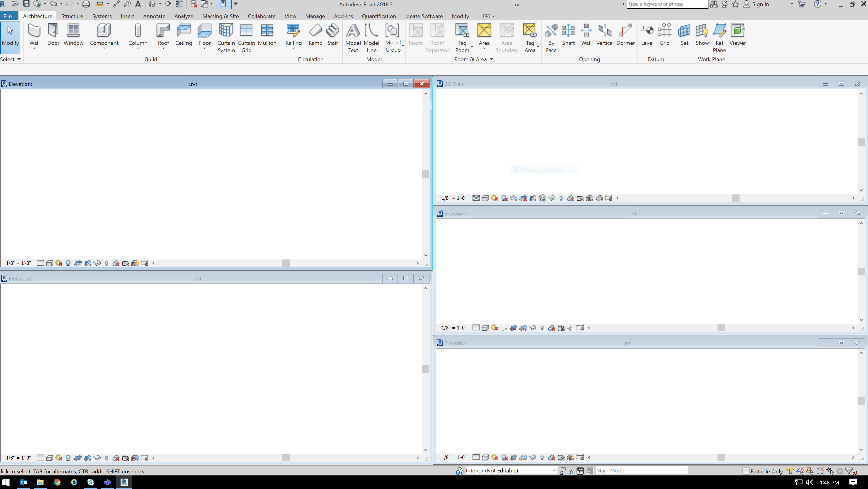The height and width of the screenshot is (489, 868).
Task: Activate the Model Text tool
Action: coord(353,38)
